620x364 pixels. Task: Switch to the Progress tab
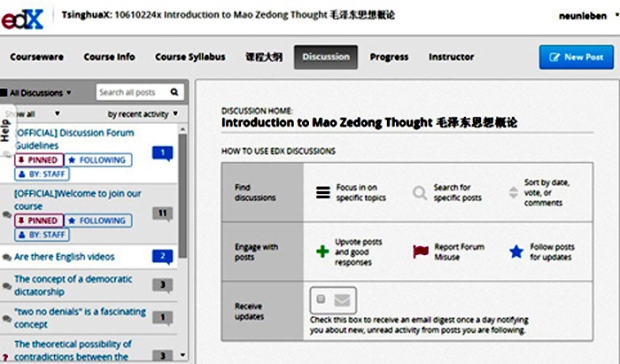tap(389, 57)
